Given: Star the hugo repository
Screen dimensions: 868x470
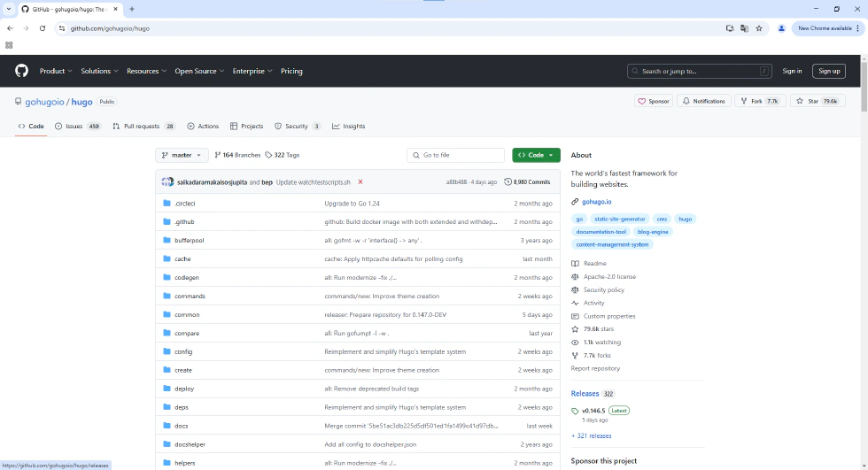Looking at the screenshot, I should point(816,101).
